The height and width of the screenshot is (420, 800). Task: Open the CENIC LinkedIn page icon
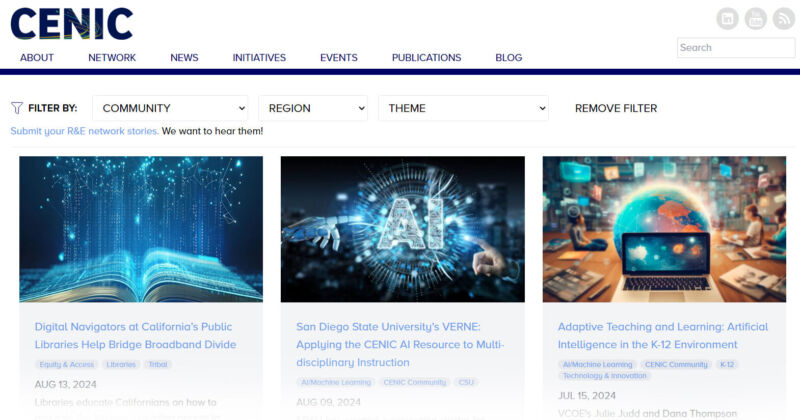tap(728, 18)
